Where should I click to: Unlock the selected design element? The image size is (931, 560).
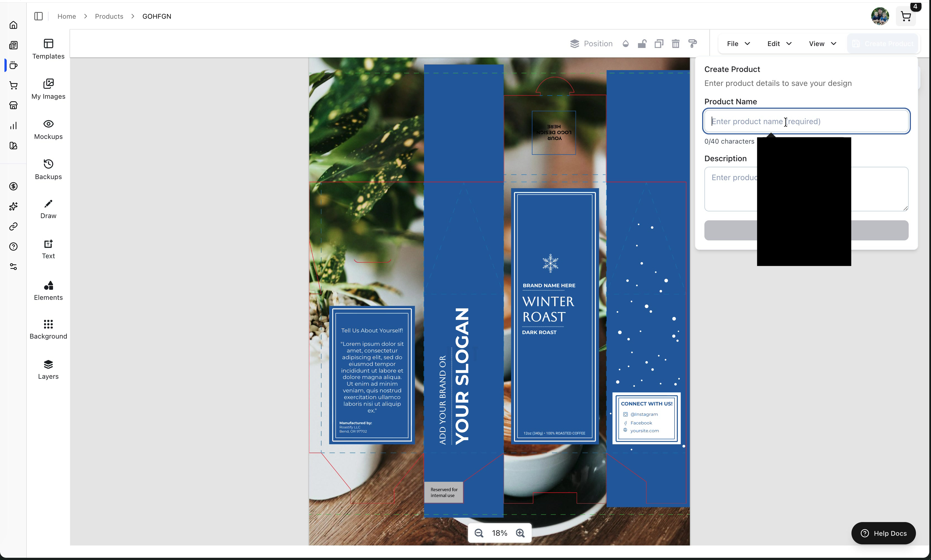pyautogui.click(x=642, y=44)
